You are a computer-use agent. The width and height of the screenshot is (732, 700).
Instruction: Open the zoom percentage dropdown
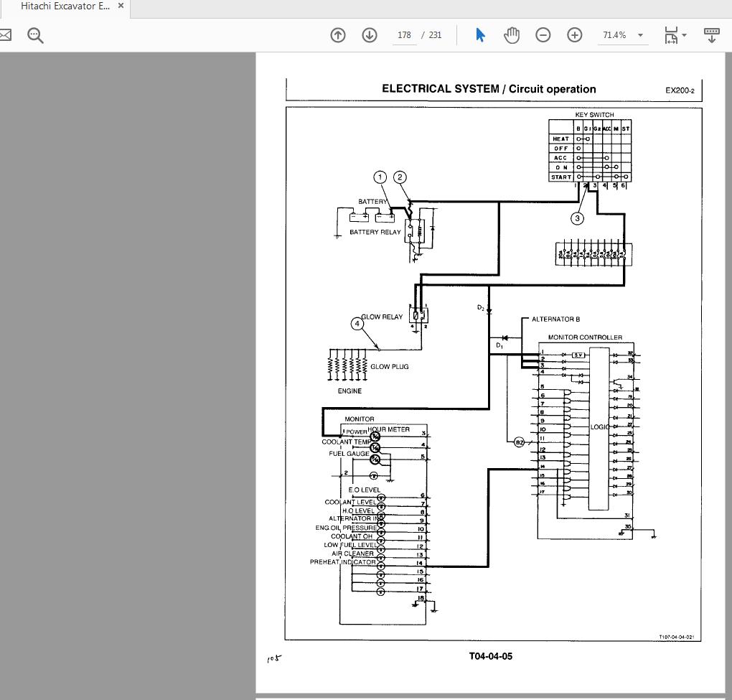[x=640, y=34]
